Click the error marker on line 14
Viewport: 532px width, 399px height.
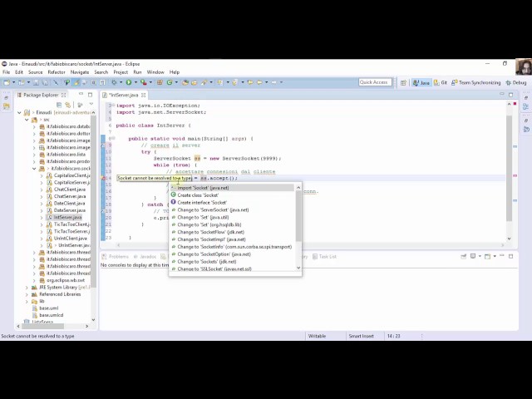pyautogui.click(x=103, y=178)
